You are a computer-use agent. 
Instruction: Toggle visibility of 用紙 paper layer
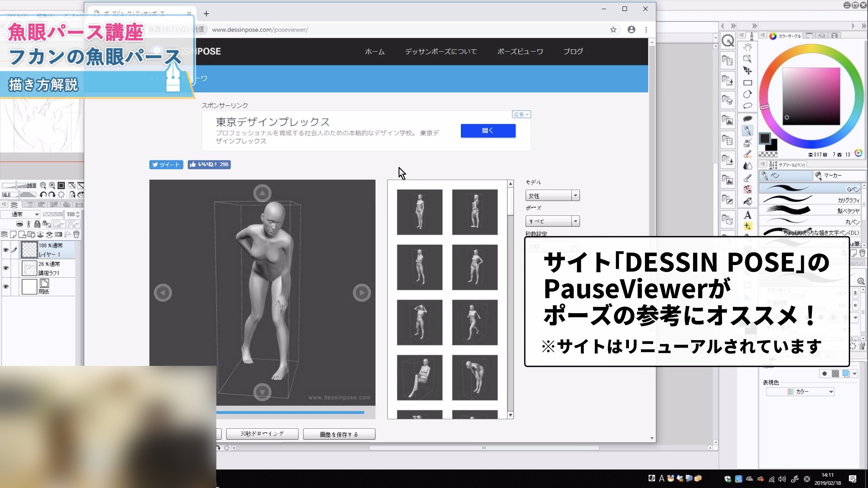[6, 287]
